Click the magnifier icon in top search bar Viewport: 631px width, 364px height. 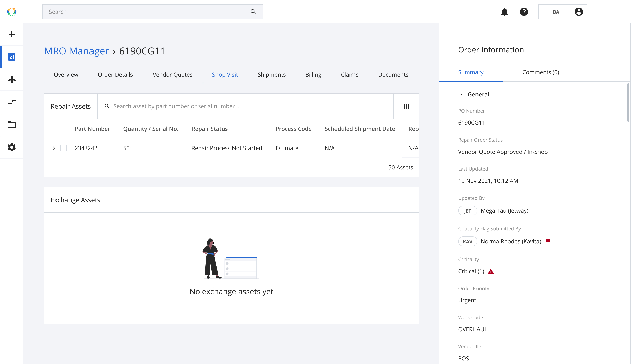click(x=253, y=12)
